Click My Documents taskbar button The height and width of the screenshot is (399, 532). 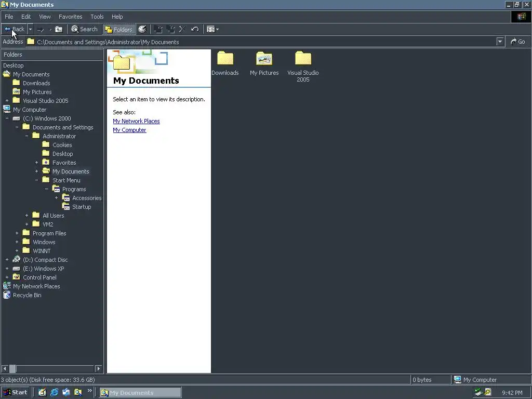point(140,393)
